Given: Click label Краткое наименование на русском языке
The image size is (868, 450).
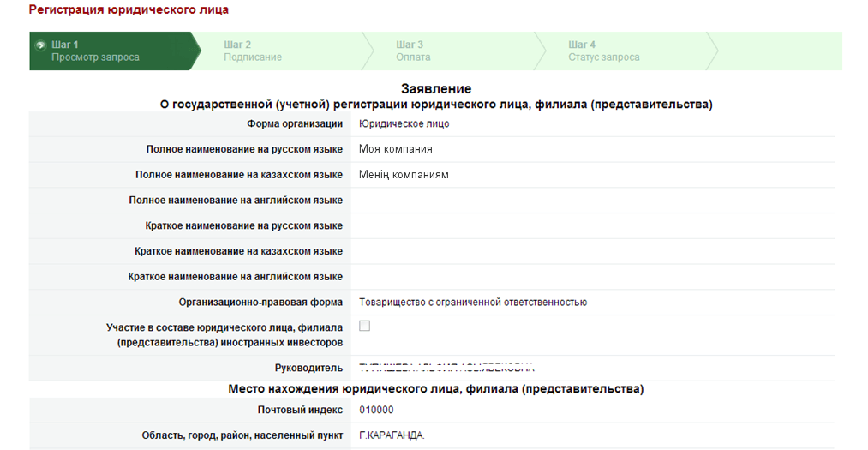Looking at the screenshot, I should pos(244,225).
